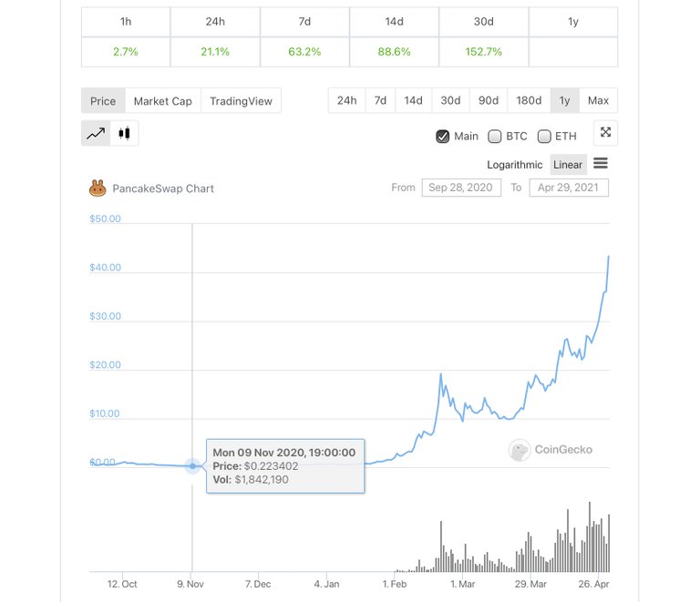This screenshot has width=700, height=602.
Task: Select the line chart view icon
Action: [96, 133]
